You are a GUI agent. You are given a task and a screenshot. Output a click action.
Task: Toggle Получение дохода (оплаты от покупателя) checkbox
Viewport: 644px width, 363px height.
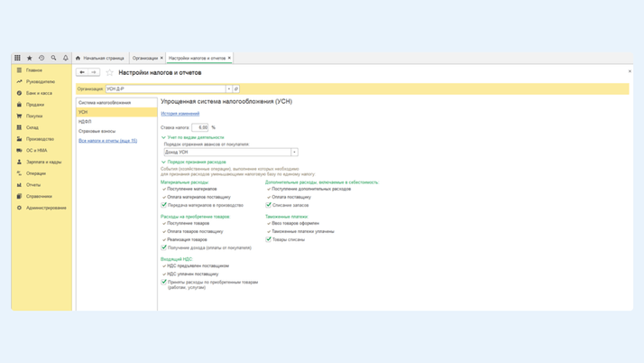[x=164, y=247]
